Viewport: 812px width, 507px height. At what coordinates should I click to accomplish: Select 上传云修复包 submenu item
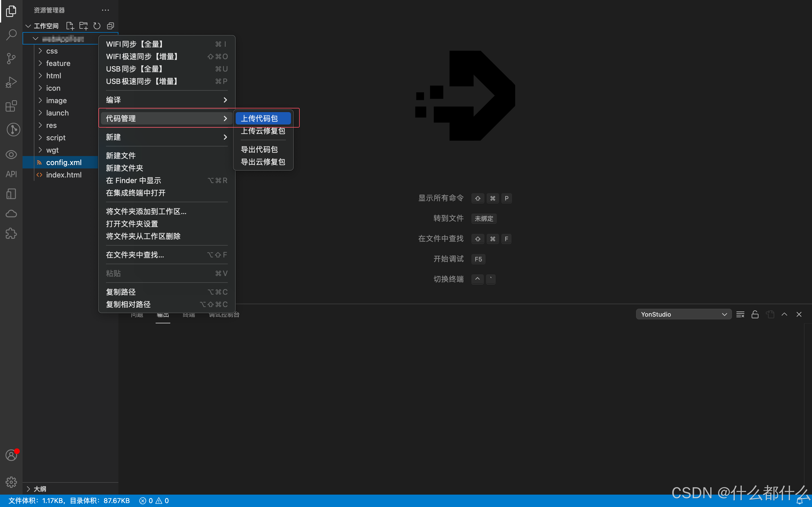click(x=263, y=131)
